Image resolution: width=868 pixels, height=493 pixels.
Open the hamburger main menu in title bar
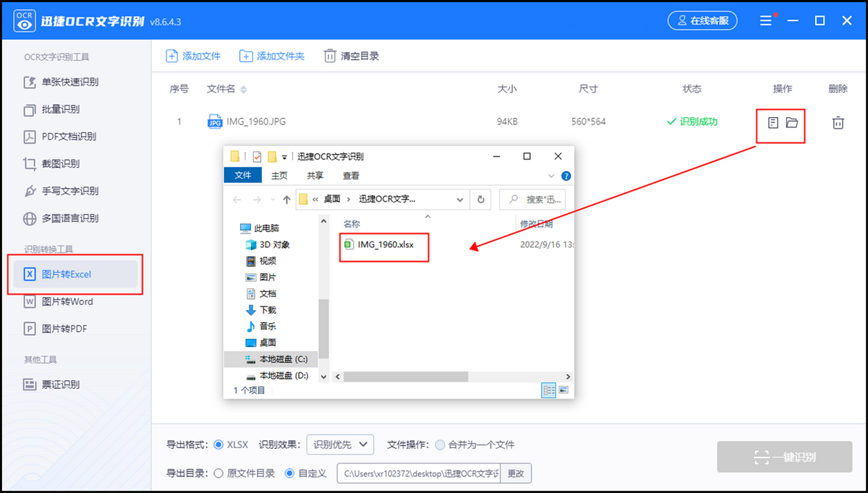(767, 21)
